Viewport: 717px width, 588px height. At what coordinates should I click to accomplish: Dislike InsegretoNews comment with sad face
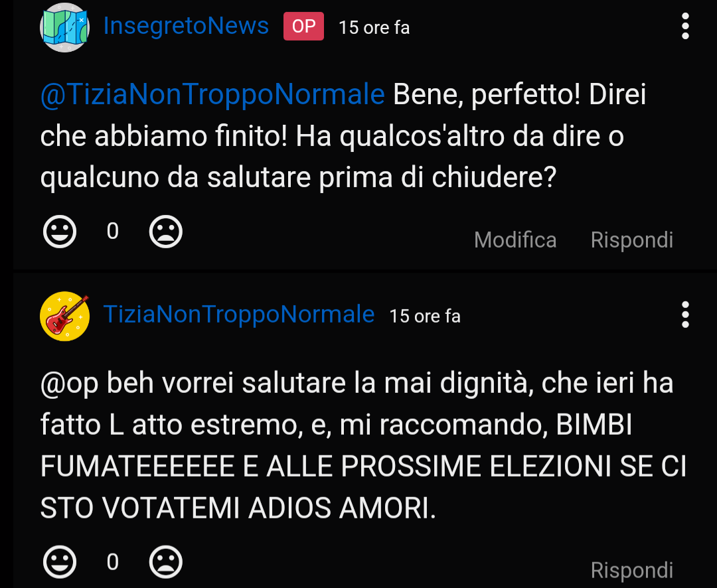165,232
